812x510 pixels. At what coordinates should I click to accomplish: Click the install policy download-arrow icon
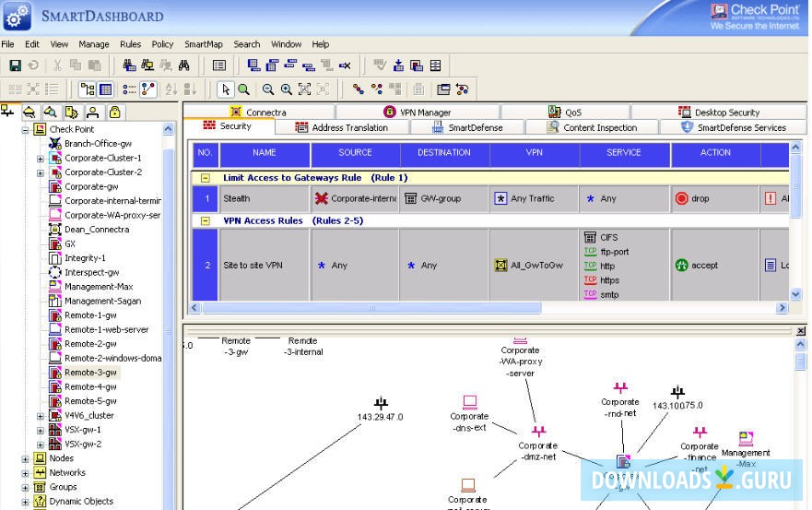(398, 65)
